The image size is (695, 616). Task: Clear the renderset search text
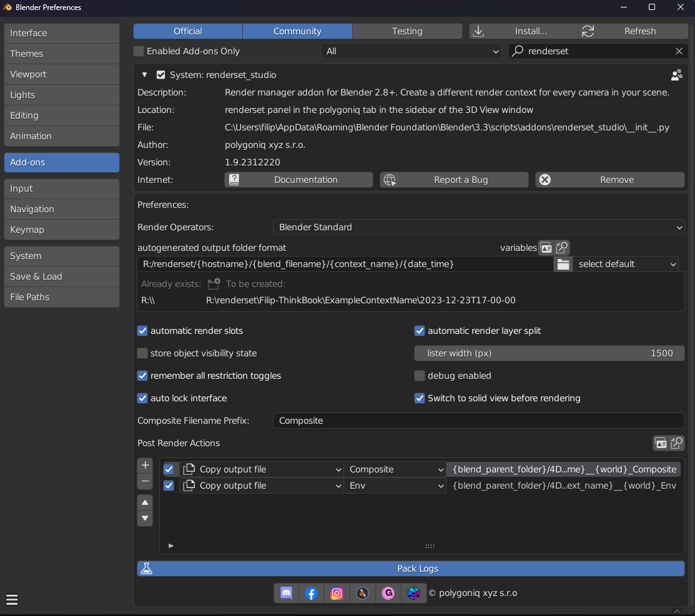click(x=679, y=51)
